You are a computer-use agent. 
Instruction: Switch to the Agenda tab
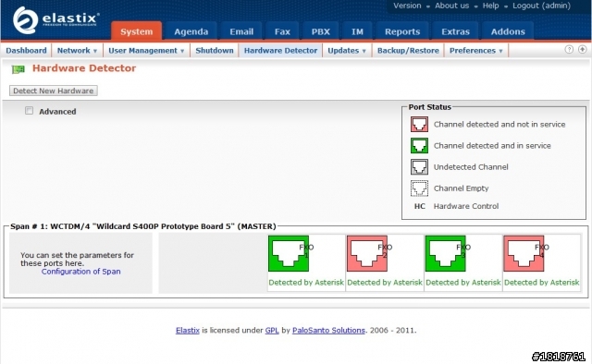(191, 31)
